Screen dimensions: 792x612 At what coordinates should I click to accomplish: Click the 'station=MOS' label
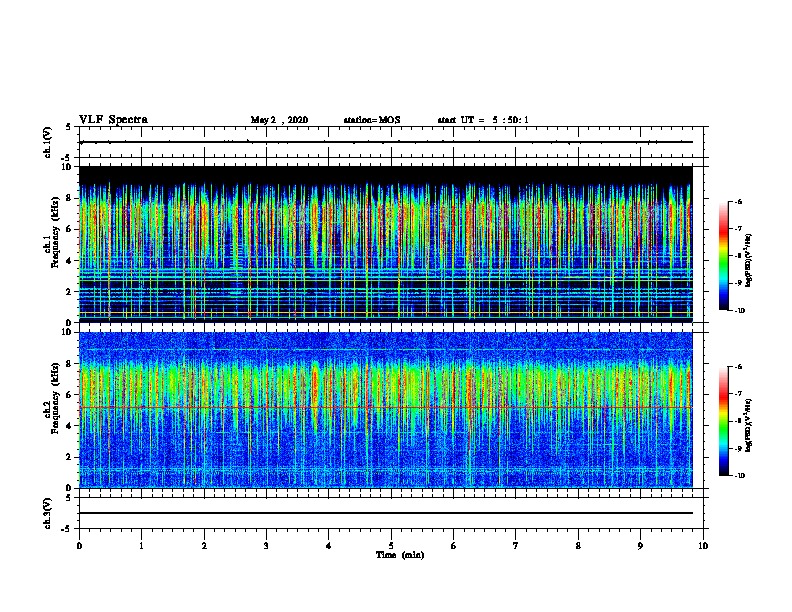372,120
